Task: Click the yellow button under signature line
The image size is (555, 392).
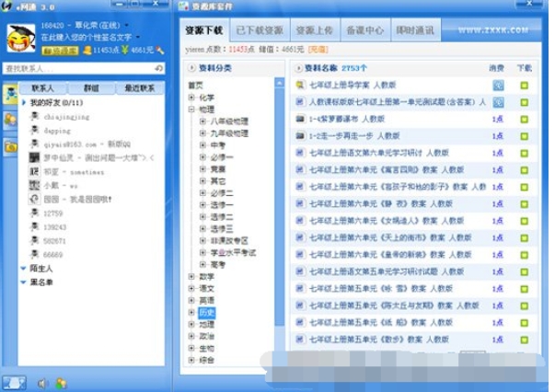Action: tap(60, 51)
